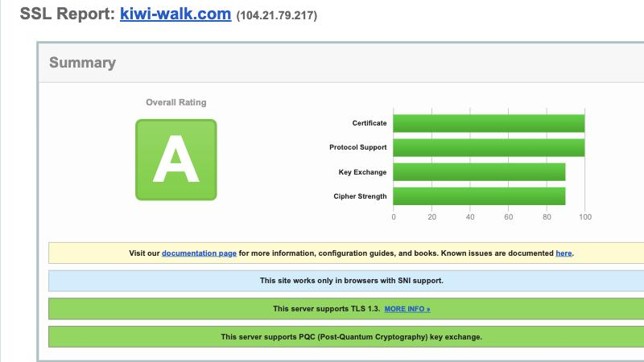Click the chart axis value 20
Viewport: 644px width, 362px height.
tap(431, 217)
